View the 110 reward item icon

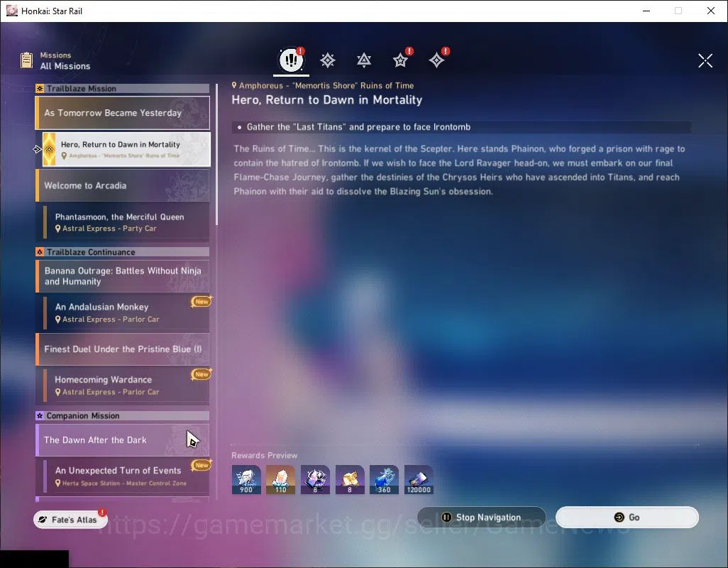click(280, 479)
